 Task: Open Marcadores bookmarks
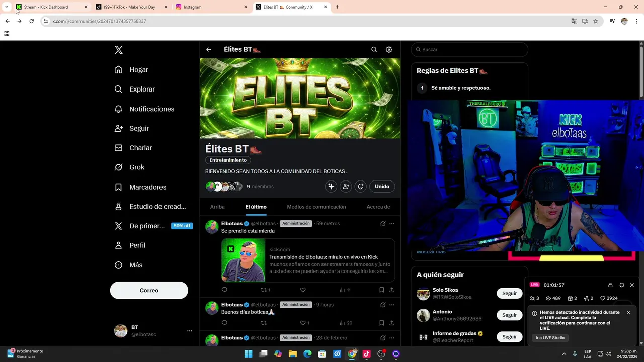118,187
